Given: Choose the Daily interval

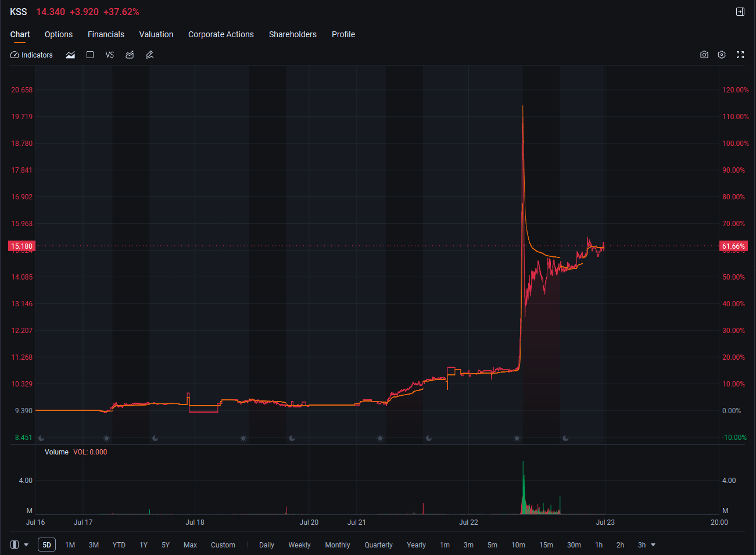Looking at the screenshot, I should (267, 545).
